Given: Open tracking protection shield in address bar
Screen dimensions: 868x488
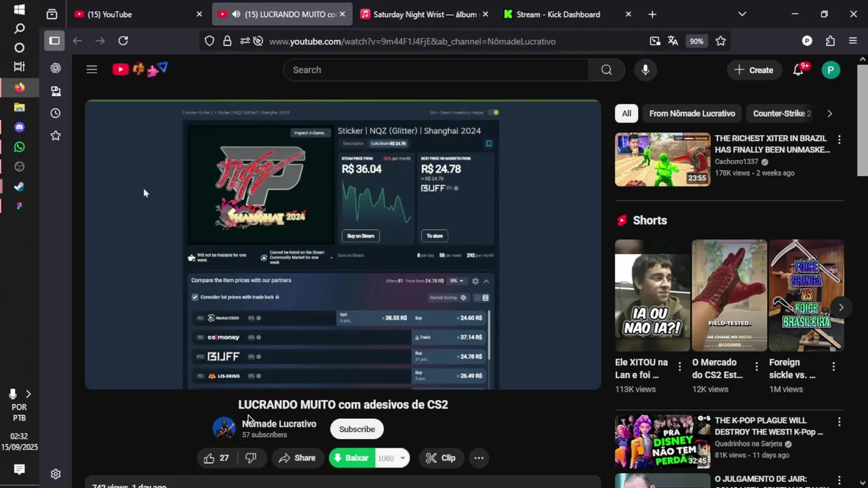Looking at the screenshot, I should (x=210, y=41).
